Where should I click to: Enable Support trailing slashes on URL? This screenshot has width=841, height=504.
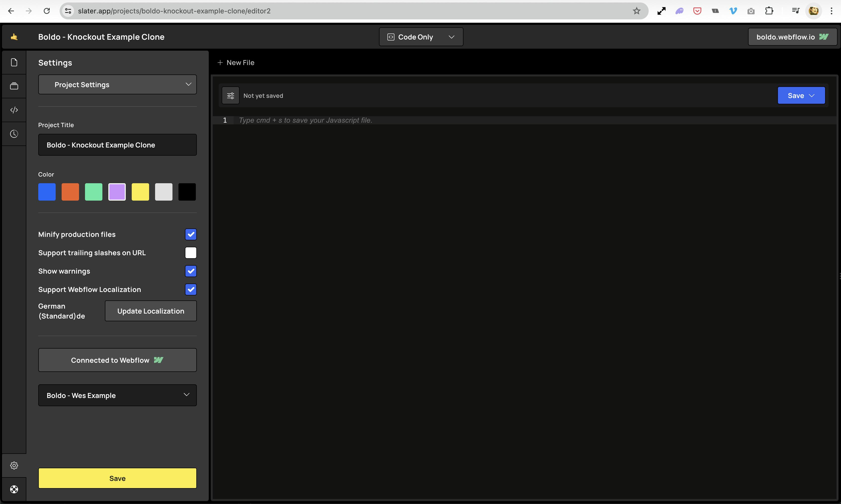pos(191,253)
